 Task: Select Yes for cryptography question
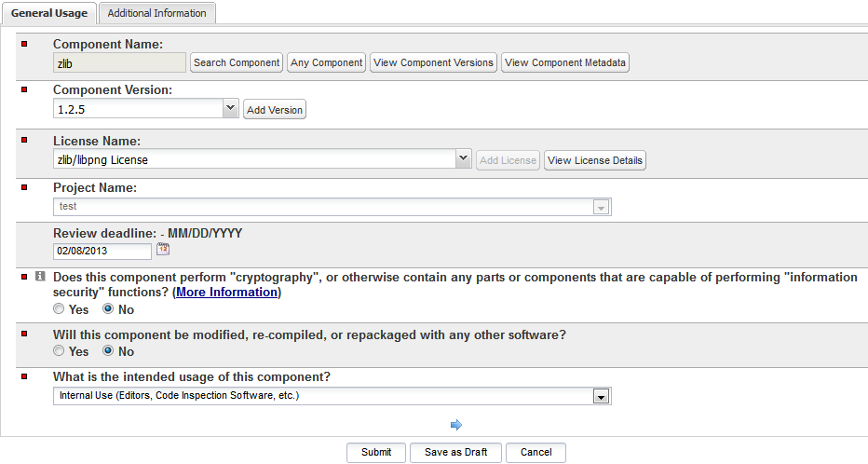(x=60, y=309)
